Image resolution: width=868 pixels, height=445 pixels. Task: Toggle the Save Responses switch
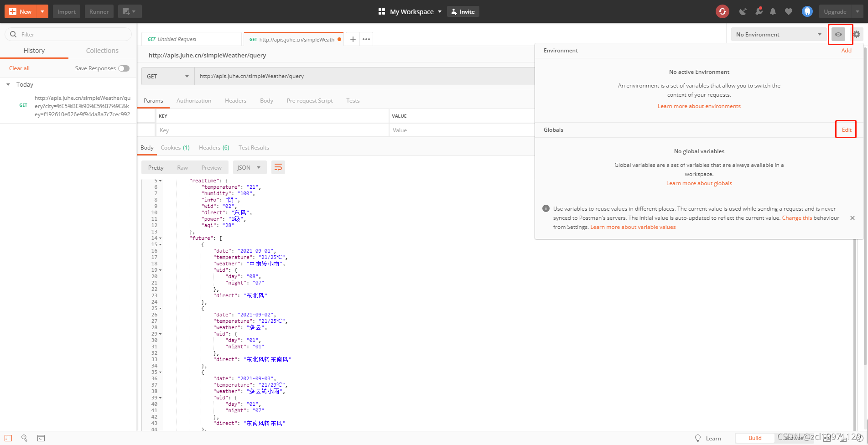[x=124, y=68]
